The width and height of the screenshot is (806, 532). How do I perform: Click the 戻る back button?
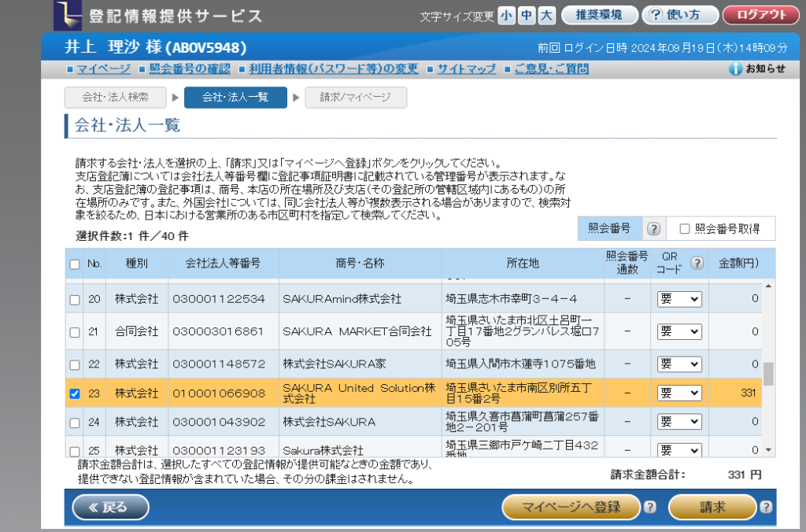(x=110, y=508)
